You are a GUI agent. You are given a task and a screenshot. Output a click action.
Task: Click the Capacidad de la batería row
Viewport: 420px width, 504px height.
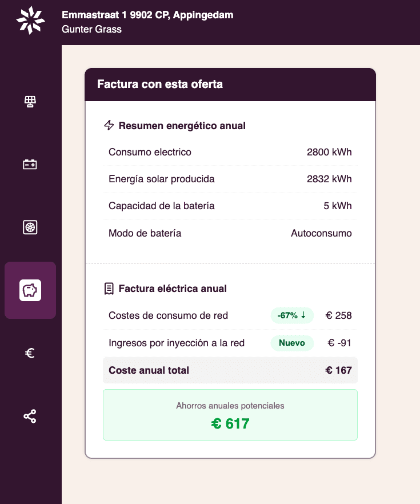tap(230, 206)
